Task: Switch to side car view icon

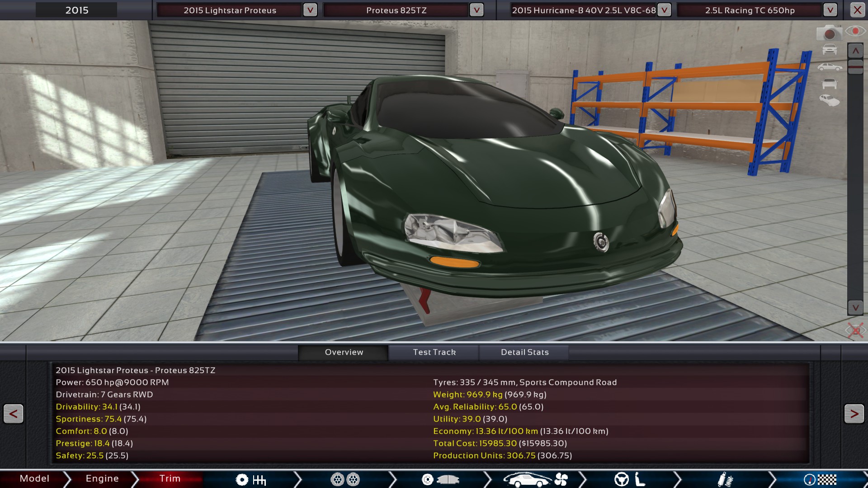Action: point(830,67)
